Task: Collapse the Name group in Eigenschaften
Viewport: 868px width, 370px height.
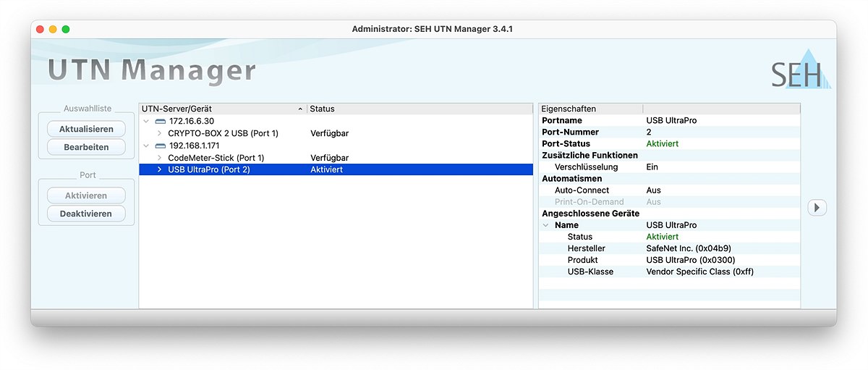Action: (x=546, y=225)
